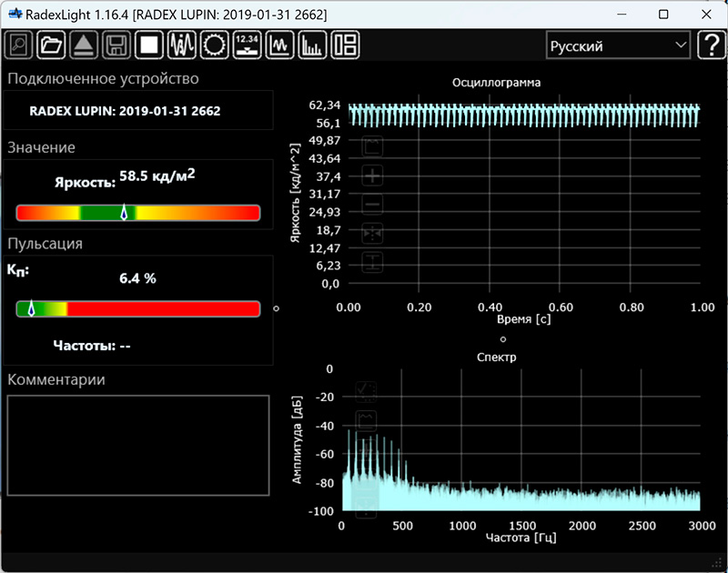The width and height of the screenshot is (728, 573).
Task: Click the oscillogram autoscale chart icon
Action: 373,146
